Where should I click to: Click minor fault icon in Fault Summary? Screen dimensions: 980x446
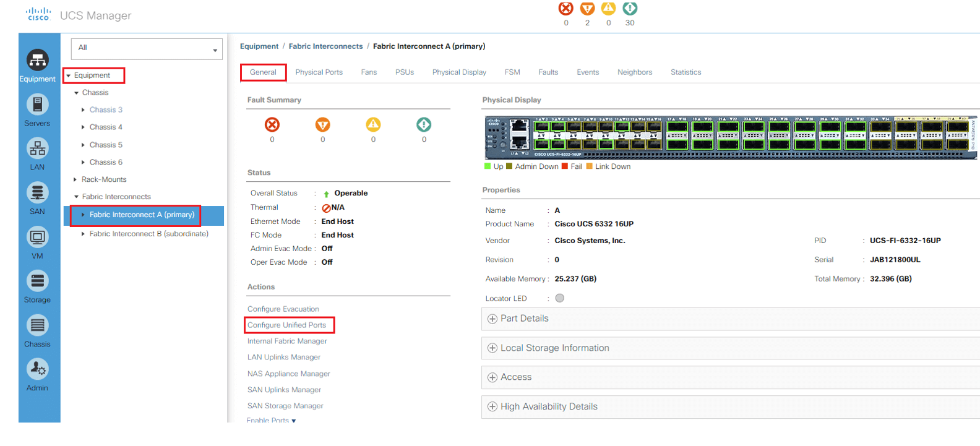(373, 125)
